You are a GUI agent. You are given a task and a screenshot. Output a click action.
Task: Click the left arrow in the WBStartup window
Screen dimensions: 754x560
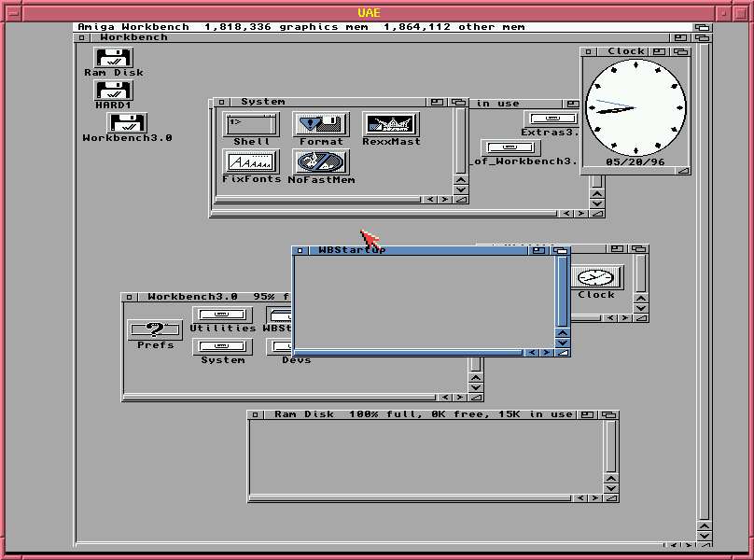[x=532, y=353]
